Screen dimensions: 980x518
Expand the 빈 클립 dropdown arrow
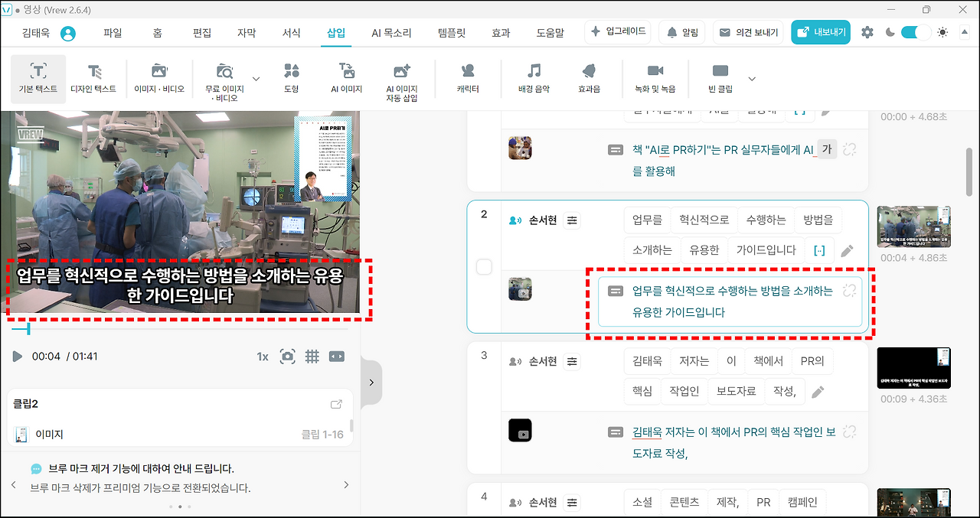(752, 79)
